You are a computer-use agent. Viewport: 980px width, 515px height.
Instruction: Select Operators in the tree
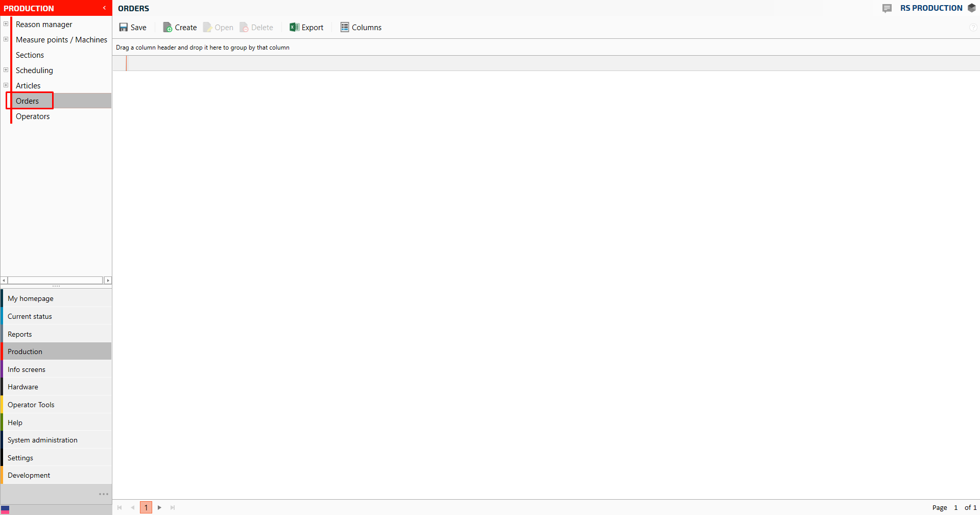point(33,116)
